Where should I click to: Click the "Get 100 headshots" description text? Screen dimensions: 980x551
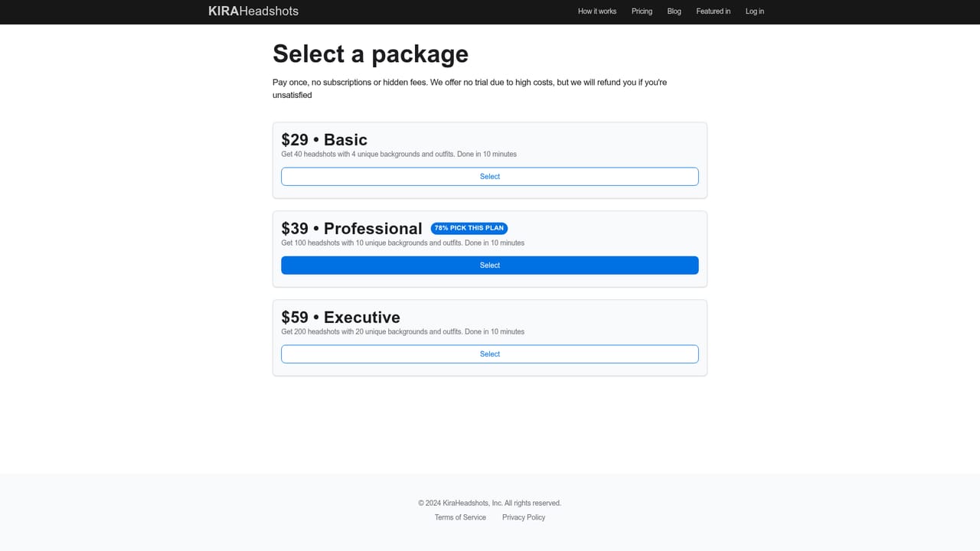(x=403, y=243)
